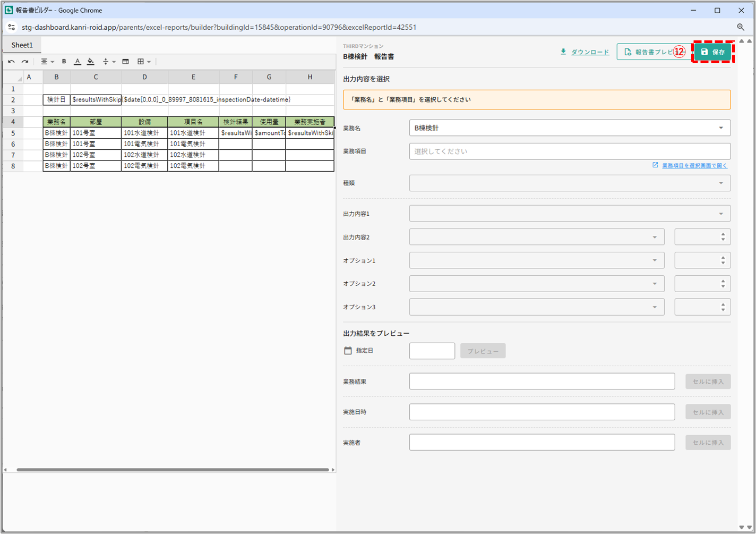Toggle bold formatting
The width and height of the screenshot is (756, 534).
point(64,62)
